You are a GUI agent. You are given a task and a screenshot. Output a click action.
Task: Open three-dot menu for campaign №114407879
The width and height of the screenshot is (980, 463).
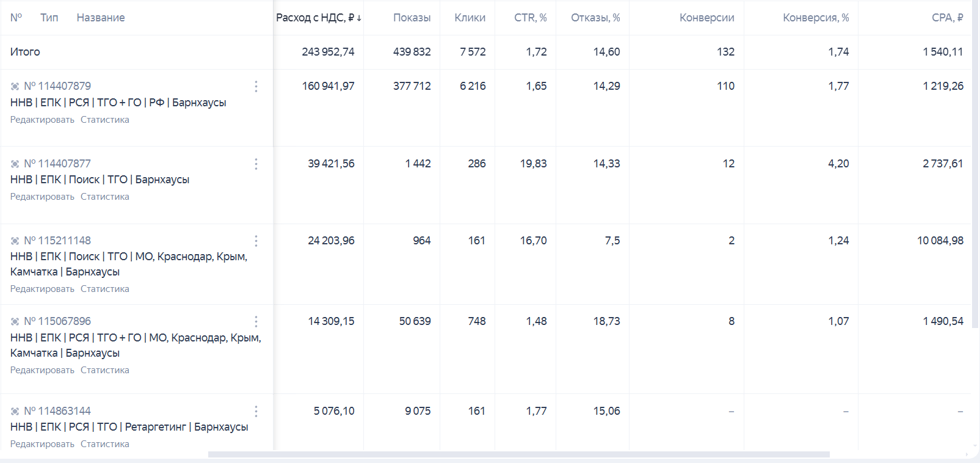click(x=256, y=87)
